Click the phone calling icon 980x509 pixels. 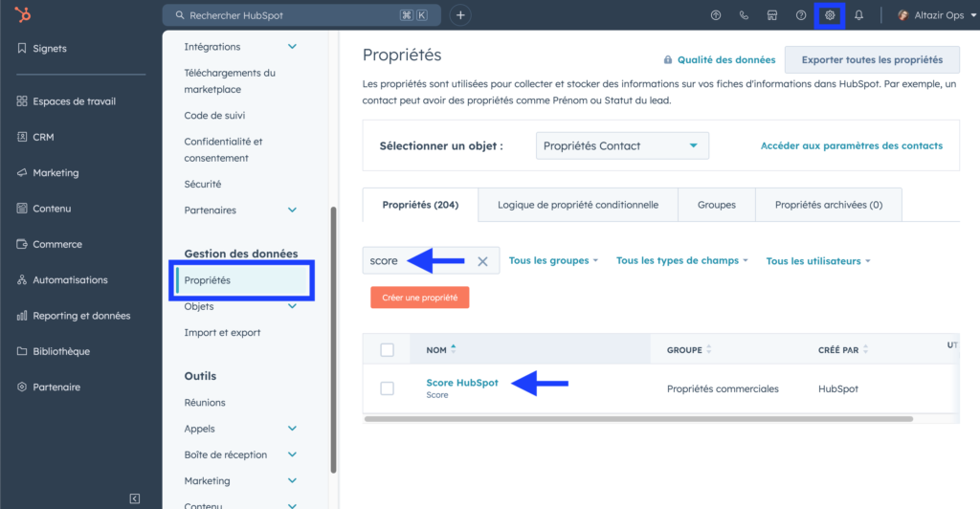click(x=744, y=15)
